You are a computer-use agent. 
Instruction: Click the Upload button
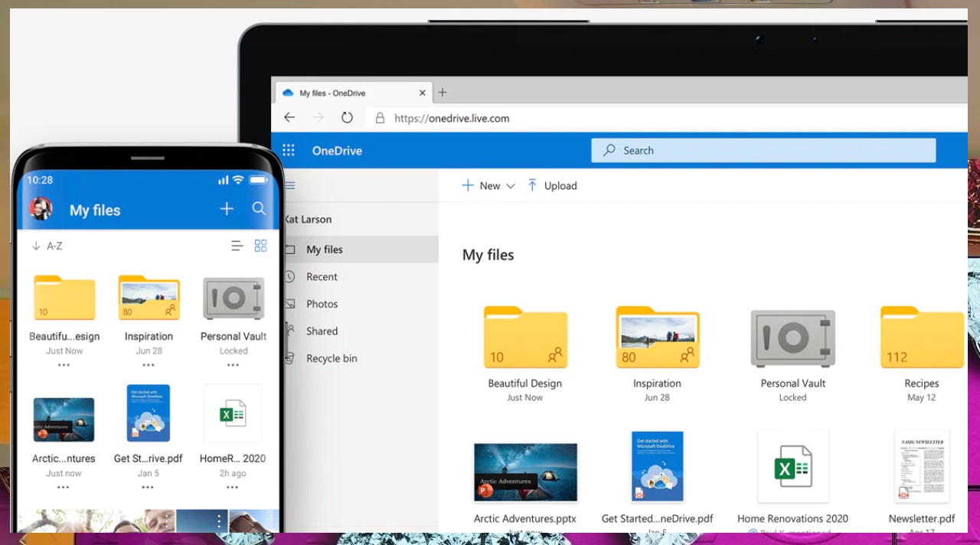click(552, 186)
